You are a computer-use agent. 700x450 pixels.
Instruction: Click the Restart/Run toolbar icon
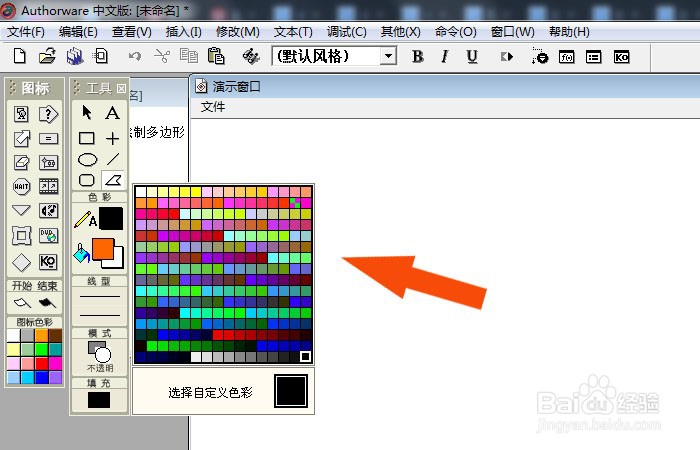tap(507, 57)
